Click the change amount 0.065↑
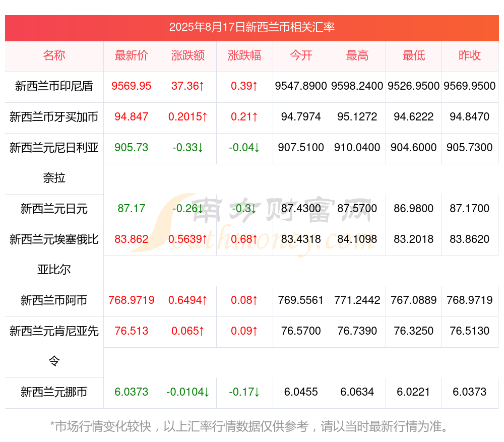Viewport: 504px width, 442px height. pos(188,331)
